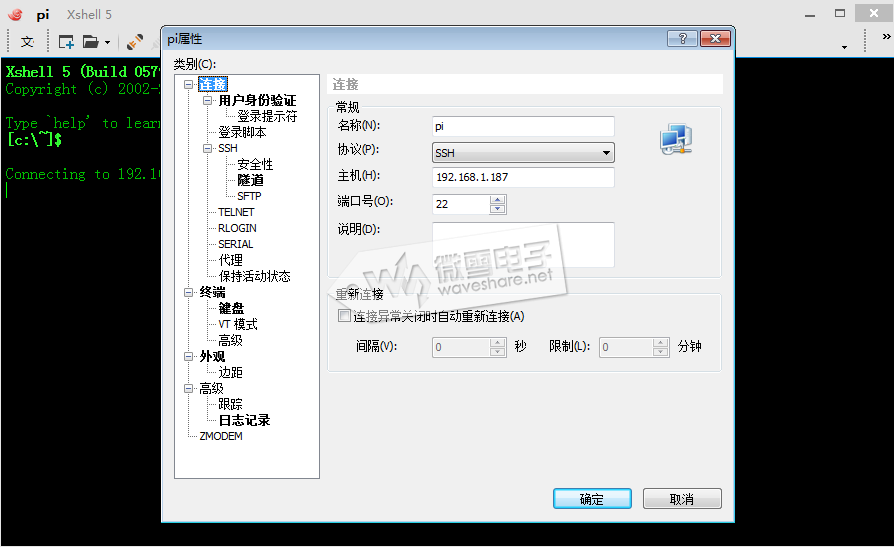
Task: Collapse the 外观 tree node
Action: click(188, 356)
